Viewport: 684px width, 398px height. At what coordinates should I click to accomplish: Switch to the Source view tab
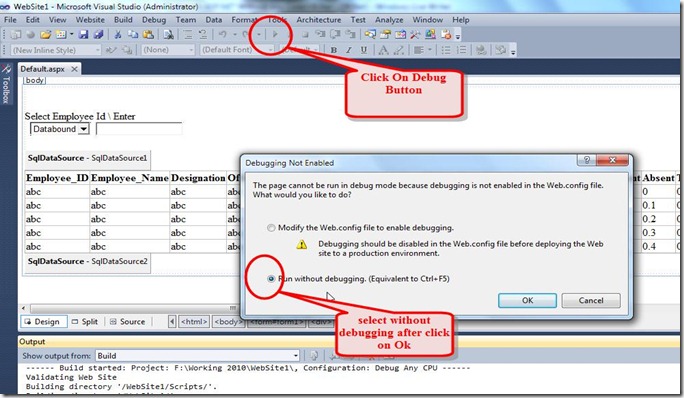click(x=127, y=322)
